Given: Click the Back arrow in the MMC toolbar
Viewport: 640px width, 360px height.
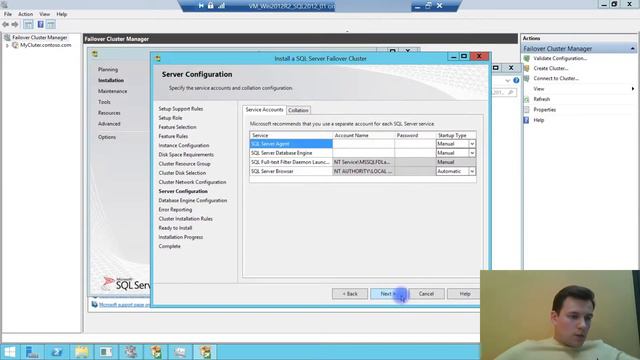Looking at the screenshot, I should (6, 24).
